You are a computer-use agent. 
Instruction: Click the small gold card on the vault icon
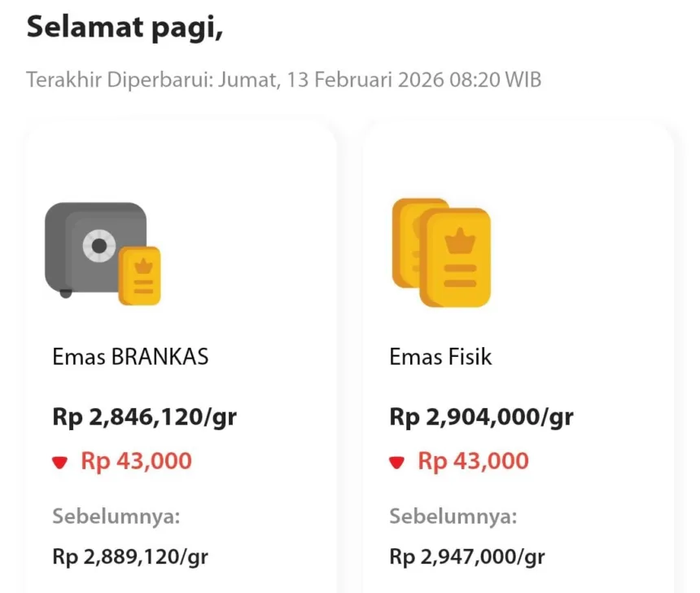point(142,277)
